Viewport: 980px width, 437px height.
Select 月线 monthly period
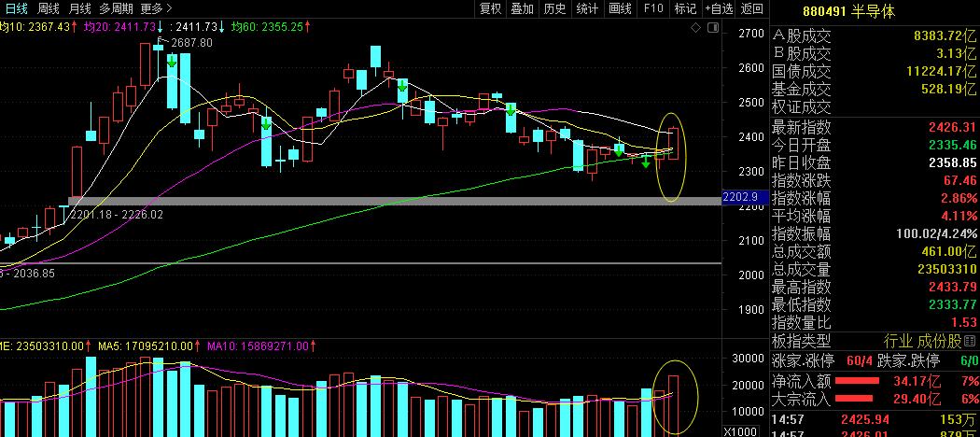[x=79, y=8]
